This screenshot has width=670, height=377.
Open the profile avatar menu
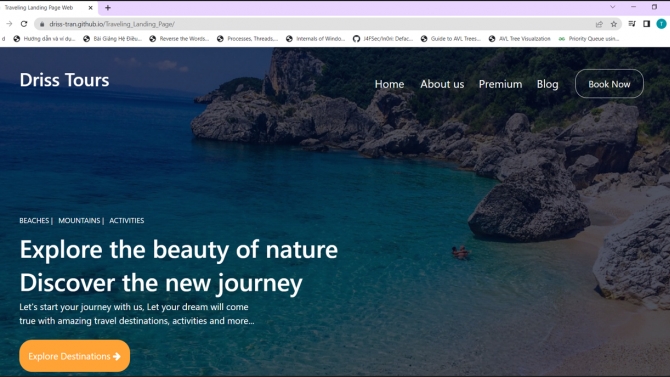point(661,24)
